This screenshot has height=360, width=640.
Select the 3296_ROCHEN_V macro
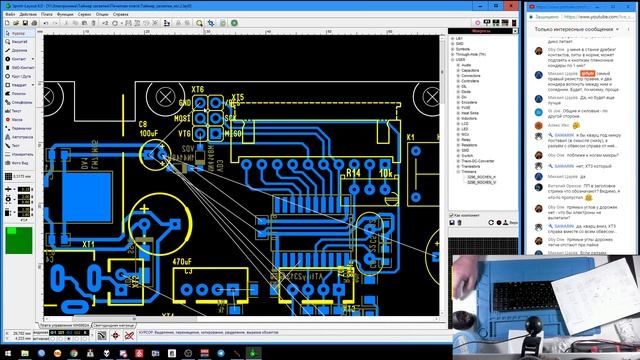pyautogui.click(x=481, y=182)
